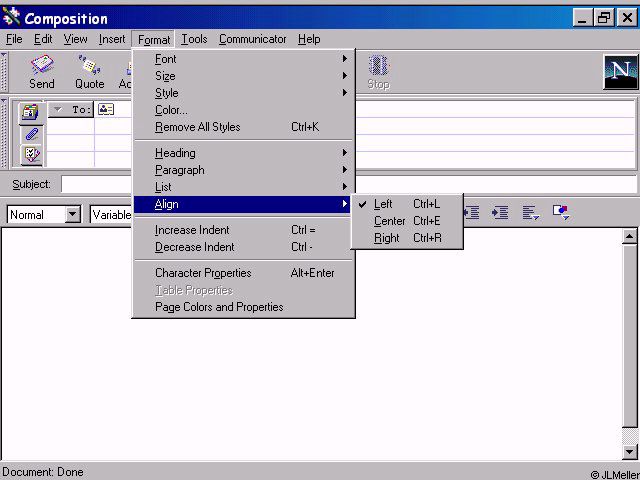Choose Right alignment in submenu
This screenshot has width=640, height=480.
tap(407, 238)
